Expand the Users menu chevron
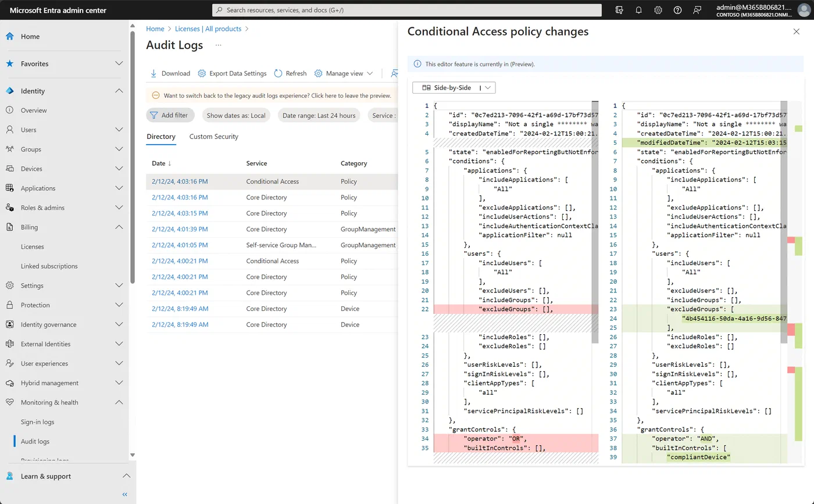 pos(119,130)
